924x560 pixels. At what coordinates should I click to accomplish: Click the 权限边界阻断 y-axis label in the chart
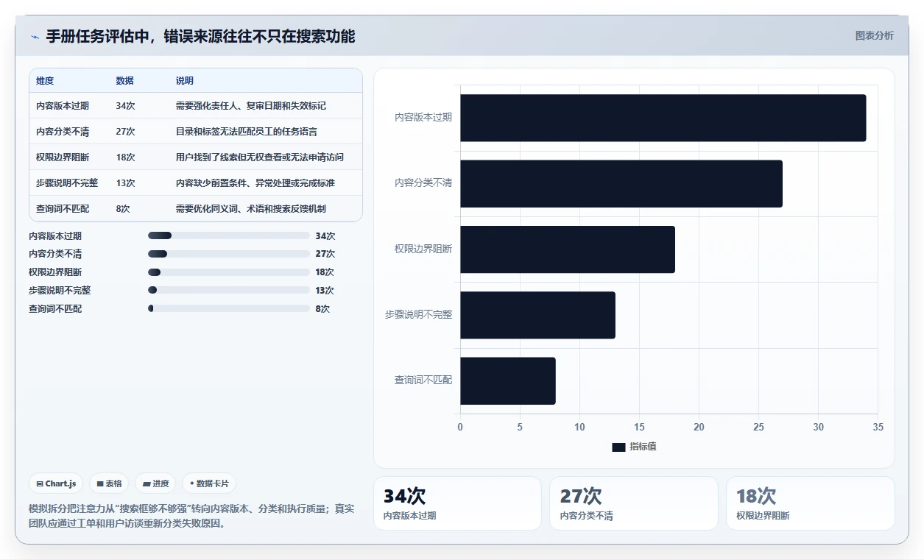pos(423,249)
